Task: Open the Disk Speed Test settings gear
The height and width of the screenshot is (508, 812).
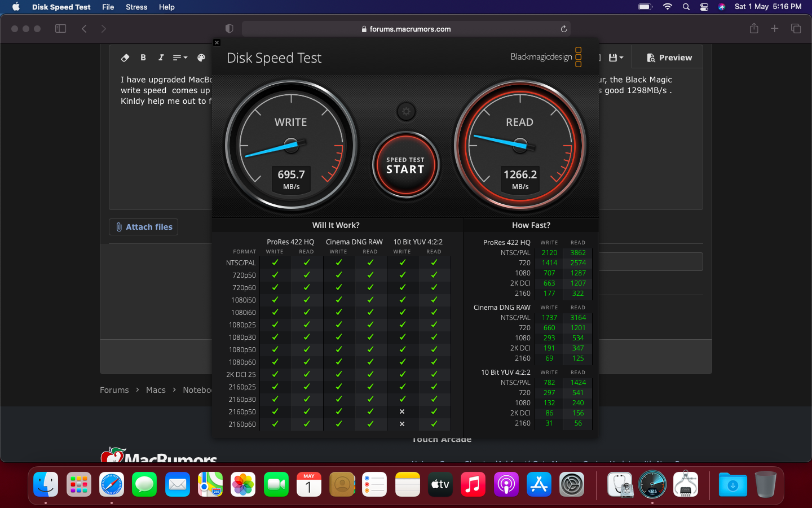Action: 406,111
